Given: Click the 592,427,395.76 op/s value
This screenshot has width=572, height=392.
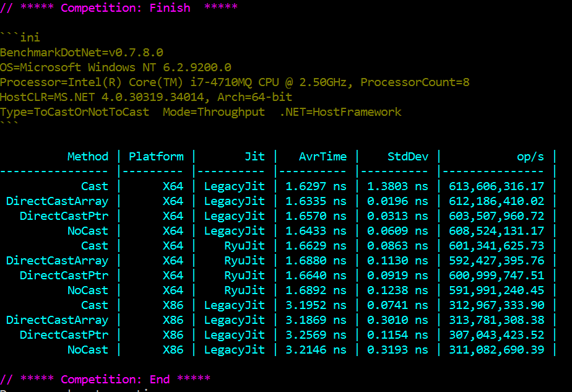Looking at the screenshot, I should pyautogui.click(x=498, y=261).
